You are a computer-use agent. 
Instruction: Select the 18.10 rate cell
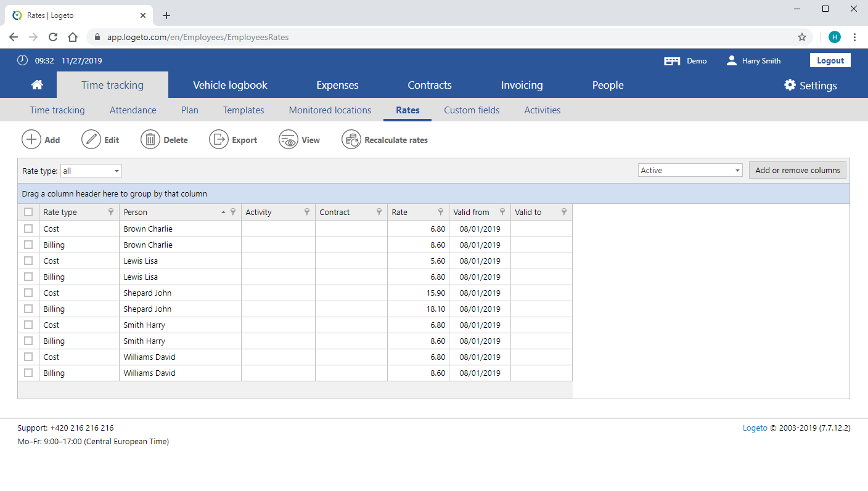point(418,309)
